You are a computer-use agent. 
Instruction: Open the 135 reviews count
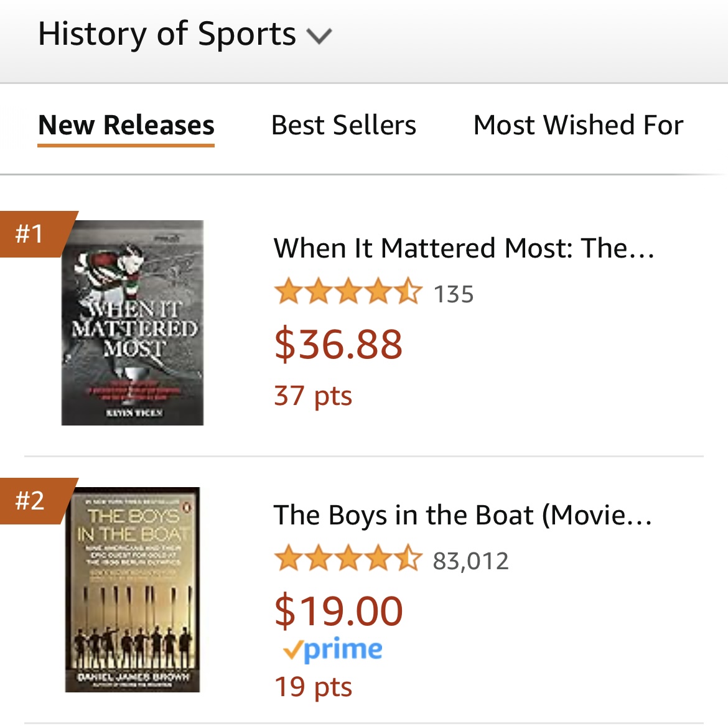tap(454, 294)
